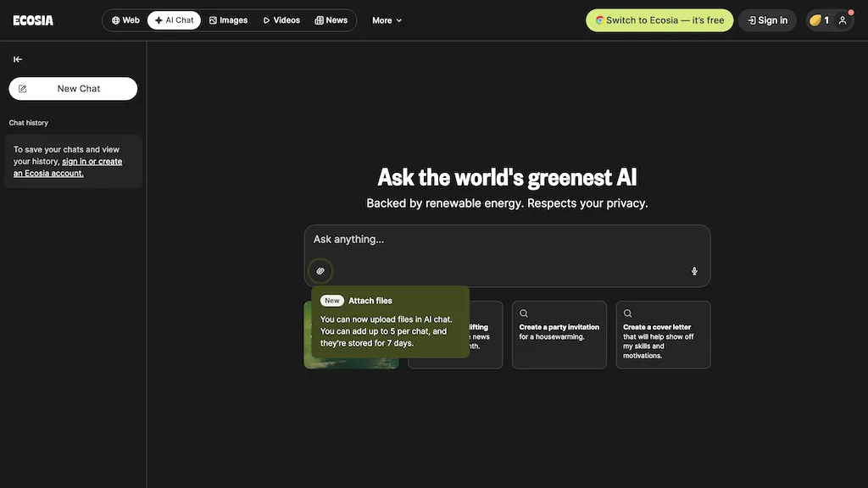Start a New Chat
This screenshot has height=488, width=868.
73,88
